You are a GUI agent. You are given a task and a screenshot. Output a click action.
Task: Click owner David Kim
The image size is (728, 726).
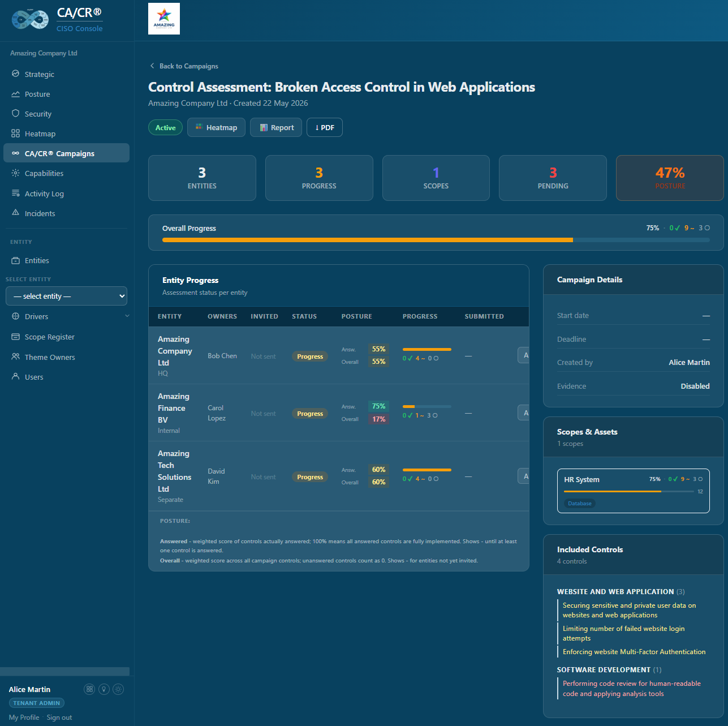tap(216, 476)
